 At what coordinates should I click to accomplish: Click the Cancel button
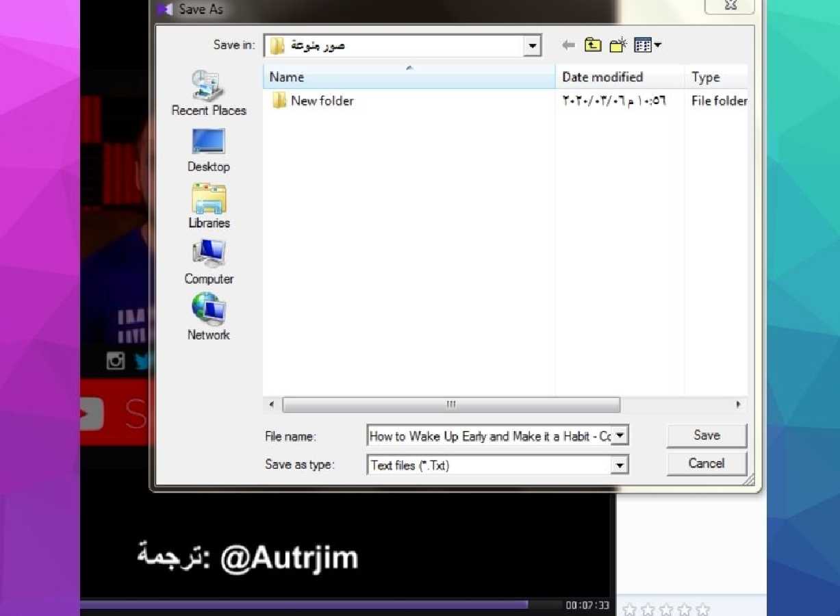tap(707, 463)
